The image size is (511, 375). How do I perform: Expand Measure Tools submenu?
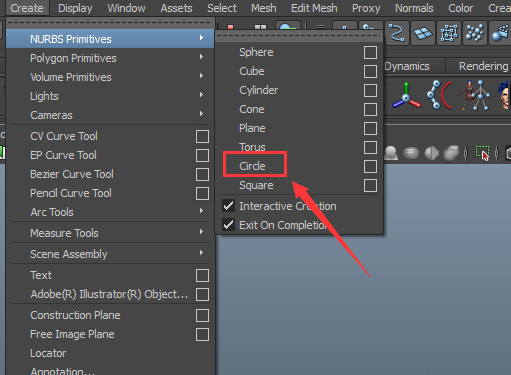110,233
